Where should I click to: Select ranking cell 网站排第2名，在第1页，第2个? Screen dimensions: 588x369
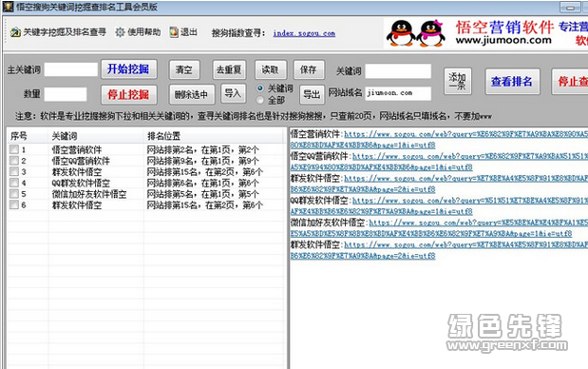[203, 150]
